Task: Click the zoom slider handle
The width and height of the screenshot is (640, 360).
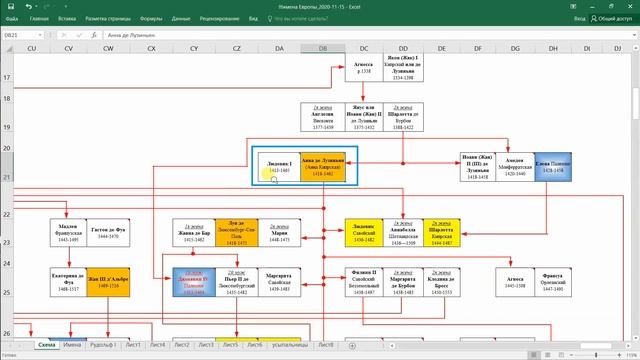Action: coord(596,355)
